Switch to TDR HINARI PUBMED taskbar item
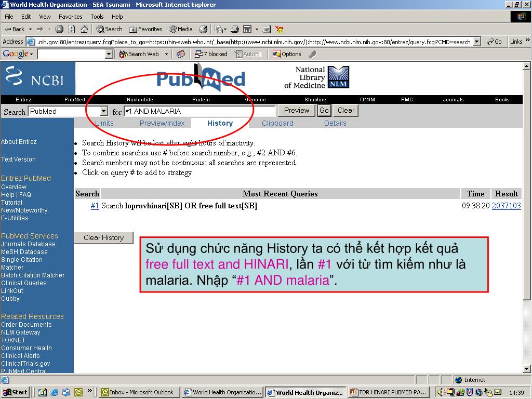The image size is (532, 399). coord(389,392)
